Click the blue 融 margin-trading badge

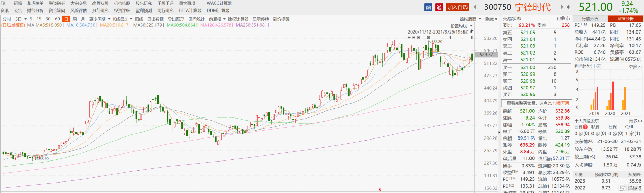point(428,7)
